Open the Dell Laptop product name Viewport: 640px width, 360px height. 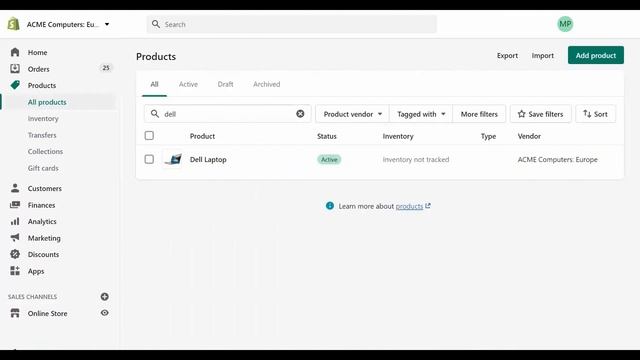[208, 160]
